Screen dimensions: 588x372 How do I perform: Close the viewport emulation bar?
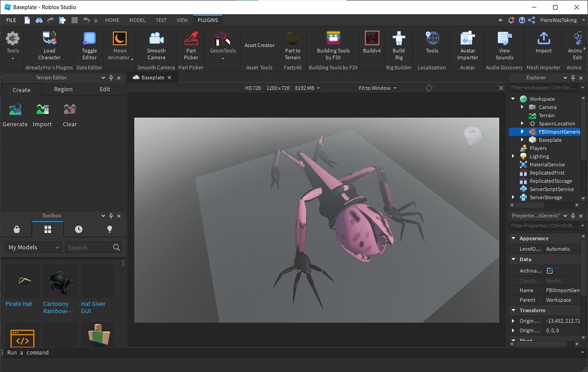point(501,88)
